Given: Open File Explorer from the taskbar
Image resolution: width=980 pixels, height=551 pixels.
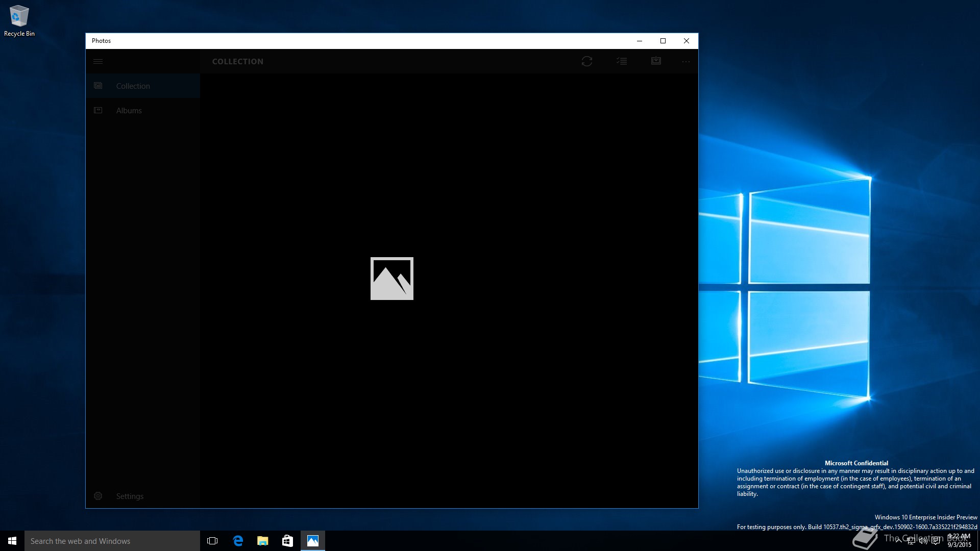Looking at the screenshot, I should pos(263,541).
